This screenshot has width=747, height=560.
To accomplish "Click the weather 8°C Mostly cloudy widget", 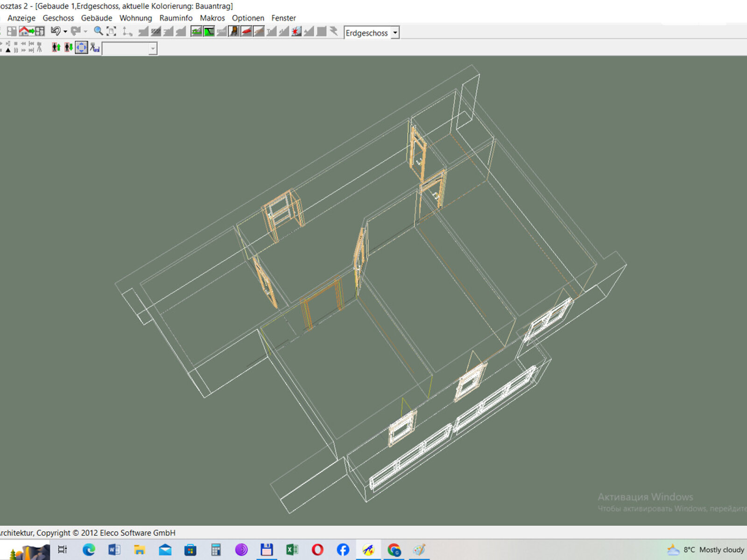I will click(x=706, y=550).
